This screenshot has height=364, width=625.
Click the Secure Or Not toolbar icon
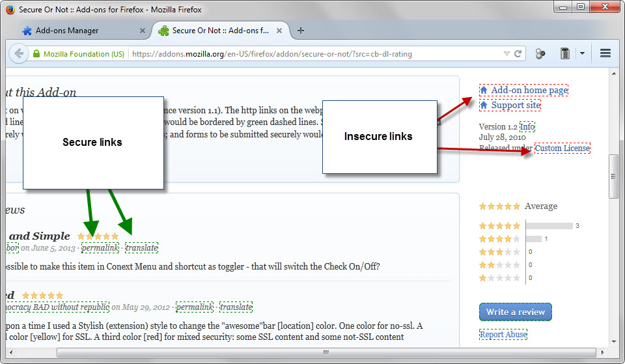tap(540, 53)
